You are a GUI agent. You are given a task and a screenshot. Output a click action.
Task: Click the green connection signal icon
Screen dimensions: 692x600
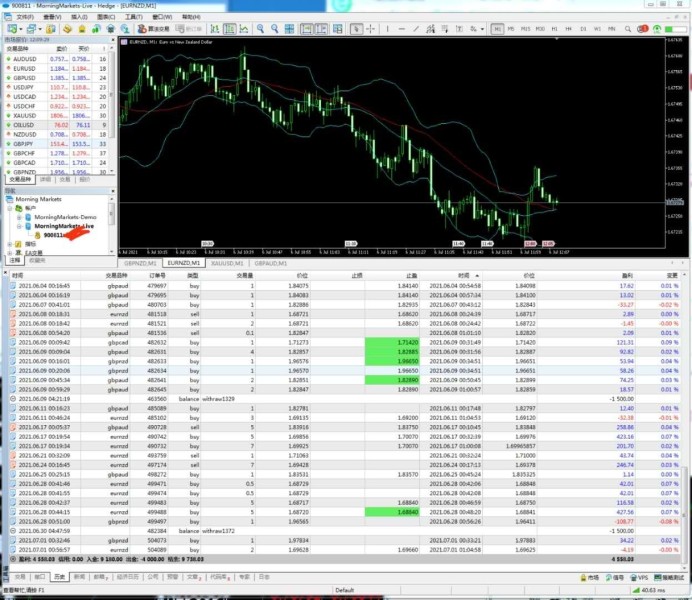pyautogui.click(x=657, y=29)
